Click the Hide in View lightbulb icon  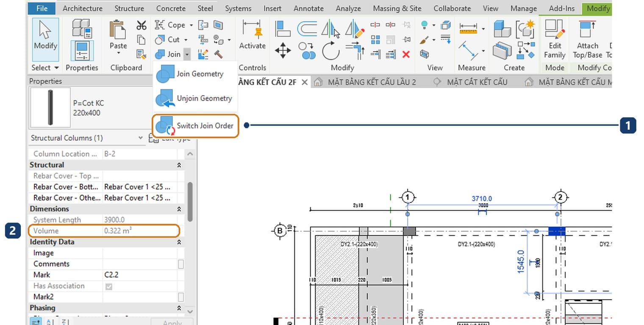425,25
